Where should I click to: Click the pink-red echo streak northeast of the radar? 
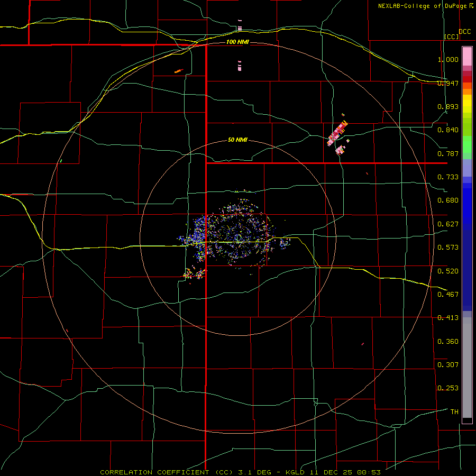point(337,133)
